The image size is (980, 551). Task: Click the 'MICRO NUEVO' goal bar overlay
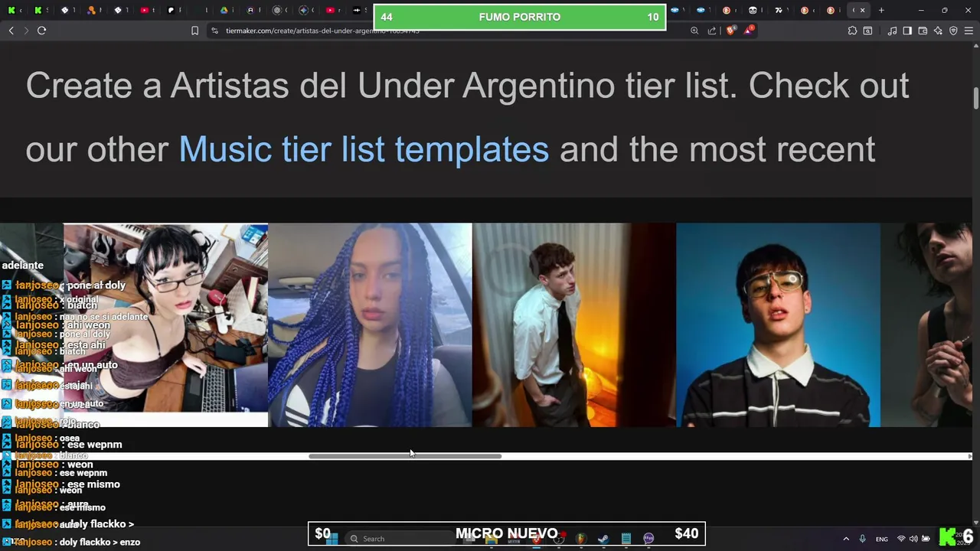[x=506, y=533]
